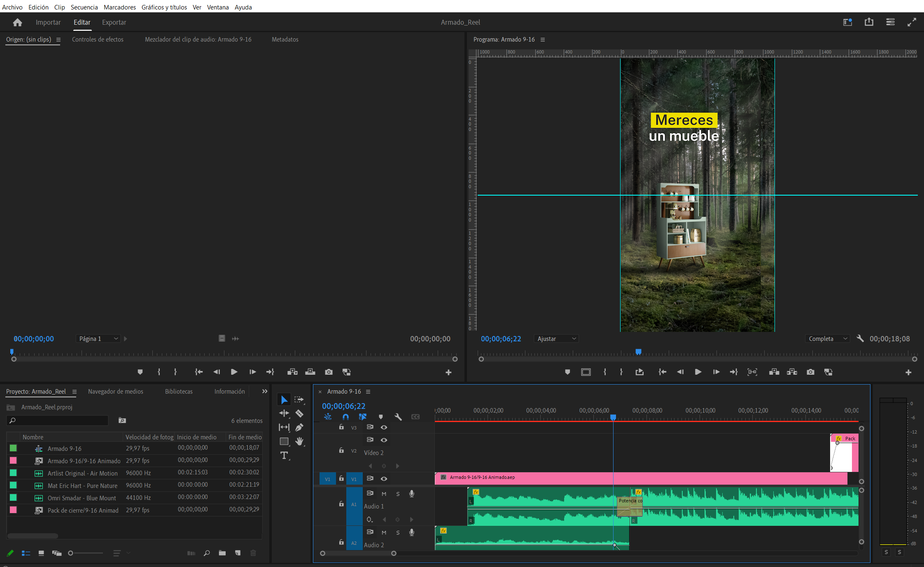924x567 pixels.
Task: Open the Secuencia menu
Action: (x=84, y=7)
